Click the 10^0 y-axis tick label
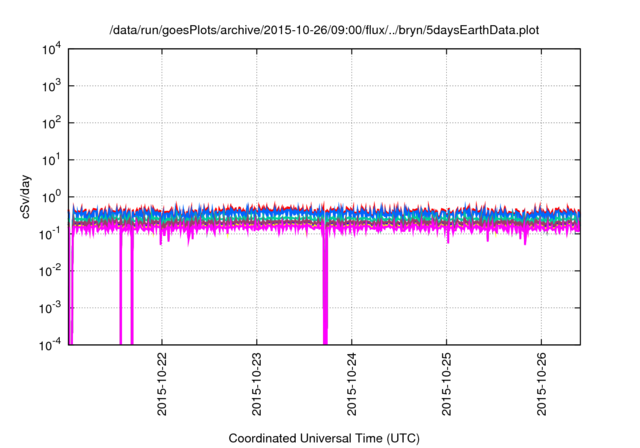The width and height of the screenshot is (640, 448). pyautogui.click(x=52, y=197)
